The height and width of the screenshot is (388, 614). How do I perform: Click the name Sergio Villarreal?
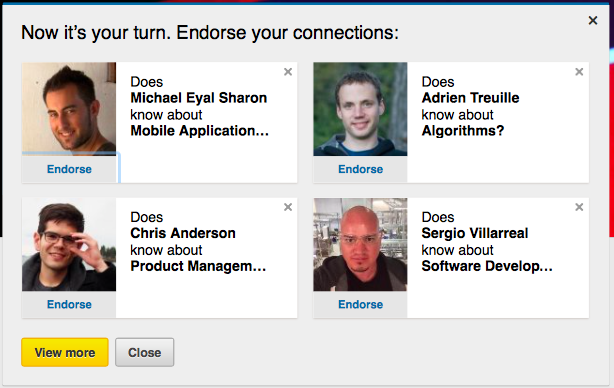pyautogui.click(x=475, y=233)
